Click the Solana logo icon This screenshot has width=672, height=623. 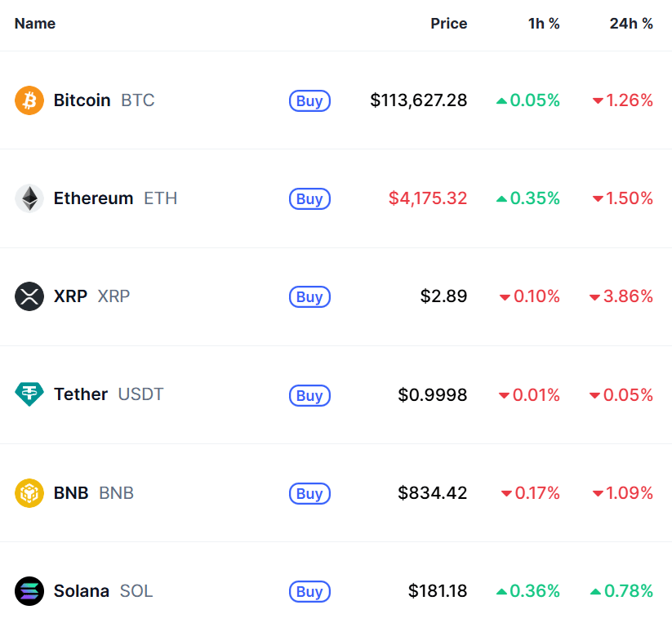29,591
